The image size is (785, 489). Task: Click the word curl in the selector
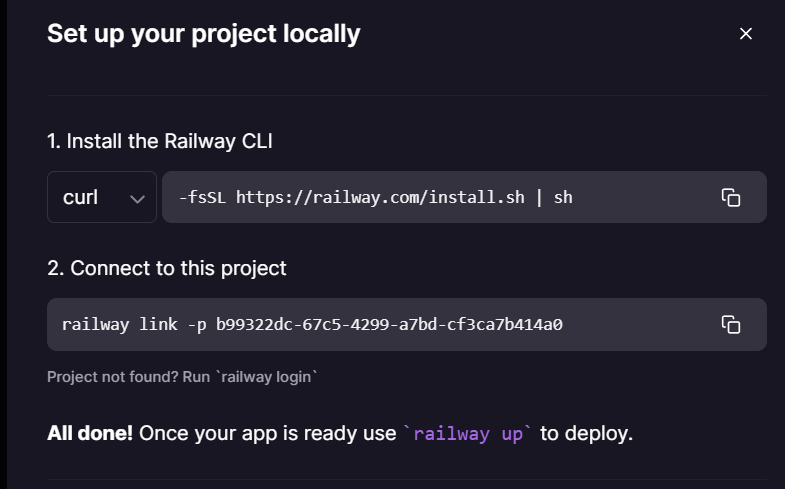tap(80, 197)
